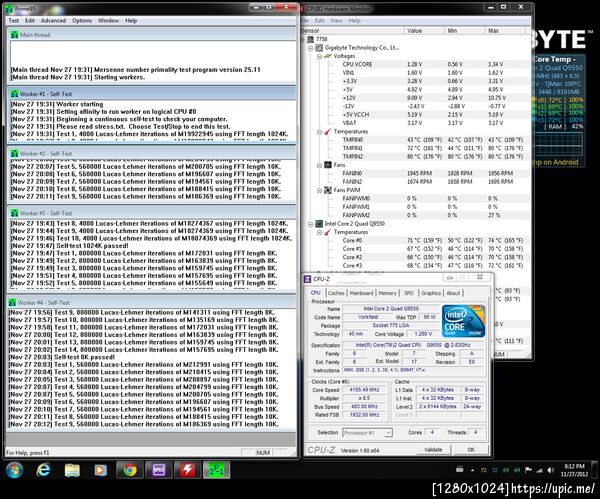Switch to the About tab in CPU-Z

click(x=453, y=293)
